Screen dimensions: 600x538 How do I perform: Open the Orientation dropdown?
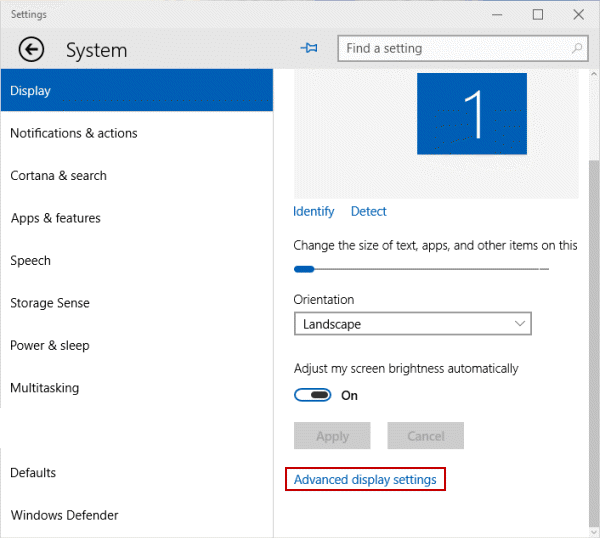click(x=412, y=324)
